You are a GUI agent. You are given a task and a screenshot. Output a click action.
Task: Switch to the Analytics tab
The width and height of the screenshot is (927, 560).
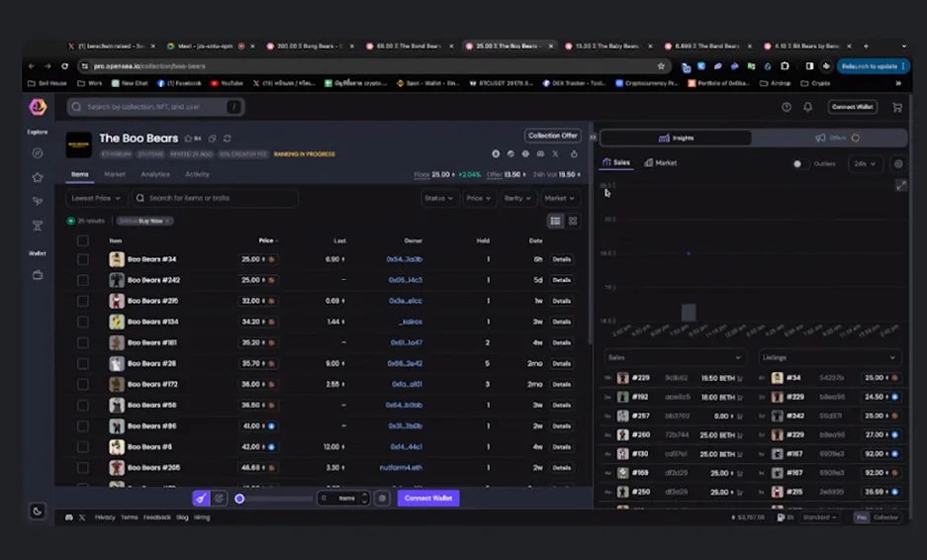(155, 174)
